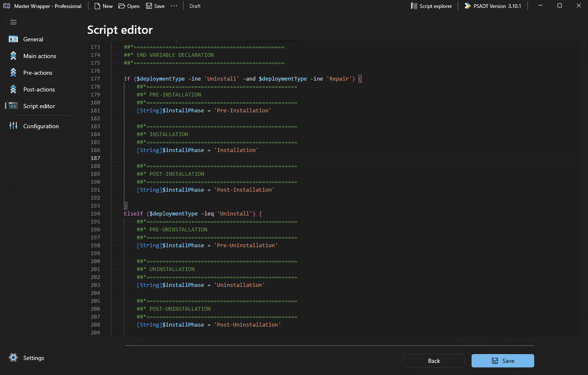
Task: Click the blue Save button
Action: [x=503, y=361]
